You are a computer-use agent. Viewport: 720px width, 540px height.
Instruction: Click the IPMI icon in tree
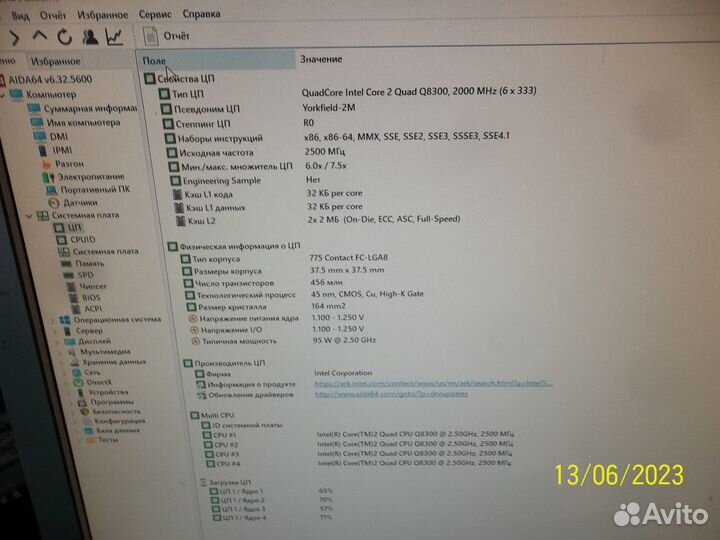(42, 151)
